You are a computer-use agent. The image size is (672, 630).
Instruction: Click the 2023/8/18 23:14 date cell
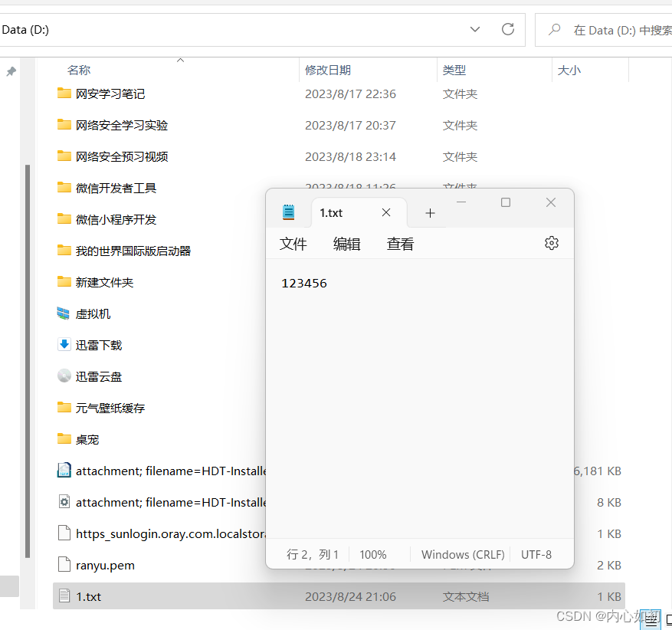pyautogui.click(x=350, y=156)
